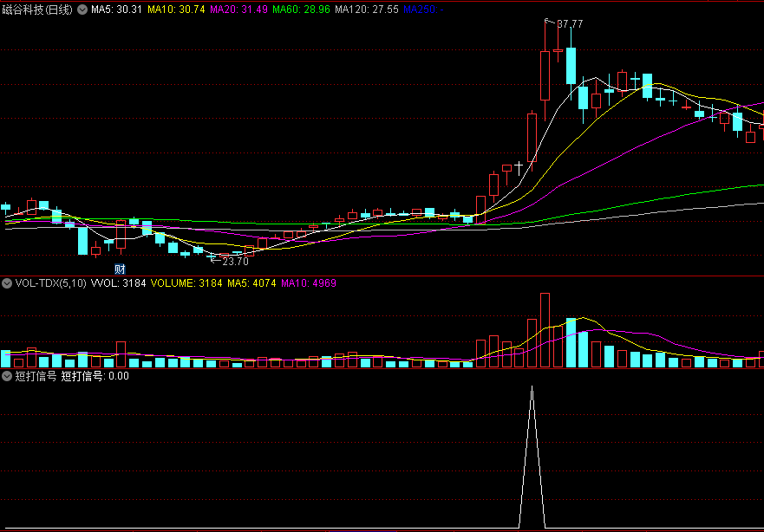
Task: Click the 财 financial event marker
Action: tap(120, 269)
